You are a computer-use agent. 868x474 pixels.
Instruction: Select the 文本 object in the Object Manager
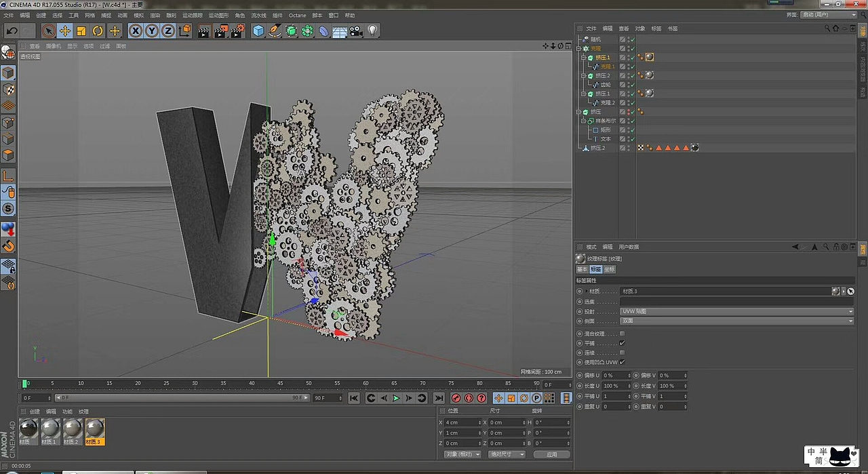[x=606, y=138]
